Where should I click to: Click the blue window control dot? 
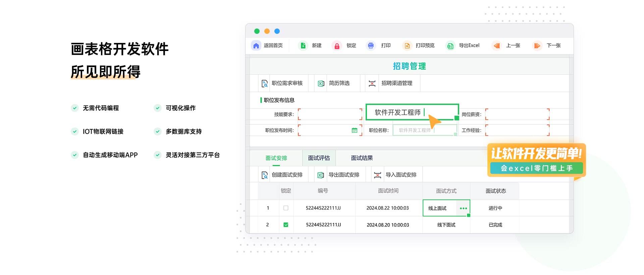(277, 31)
